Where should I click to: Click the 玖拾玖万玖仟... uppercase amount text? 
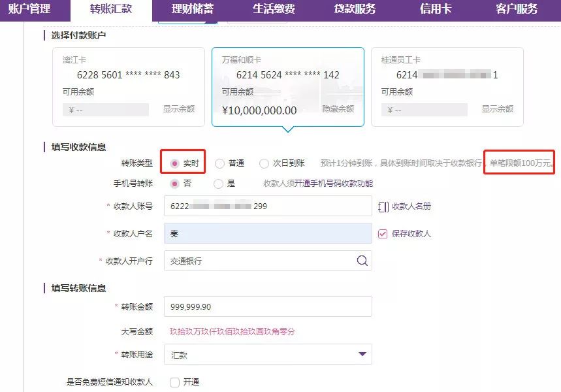coord(232,331)
